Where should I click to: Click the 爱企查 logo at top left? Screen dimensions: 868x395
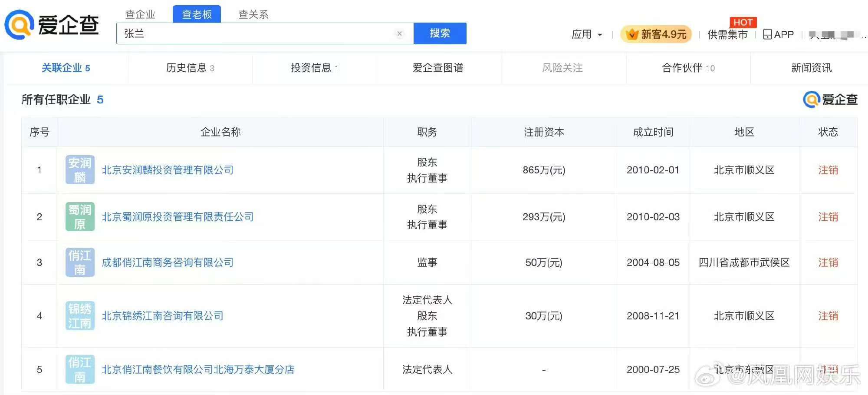click(52, 25)
